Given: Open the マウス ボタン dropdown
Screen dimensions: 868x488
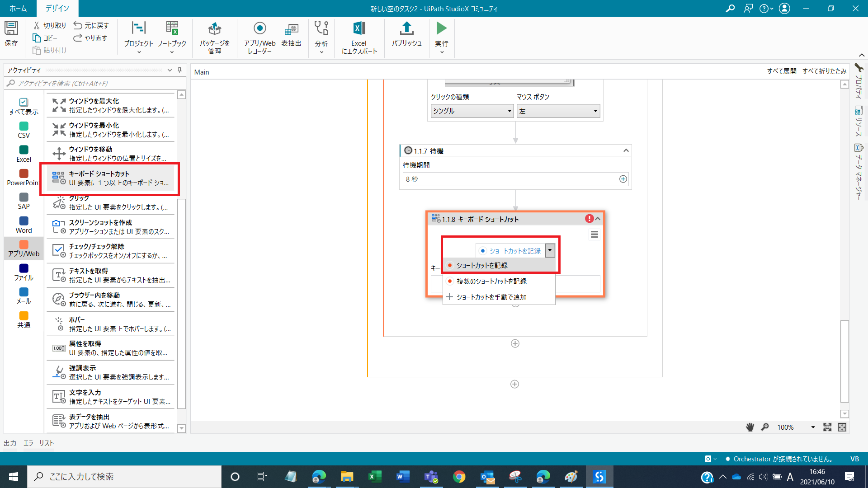Looking at the screenshot, I should pyautogui.click(x=558, y=111).
